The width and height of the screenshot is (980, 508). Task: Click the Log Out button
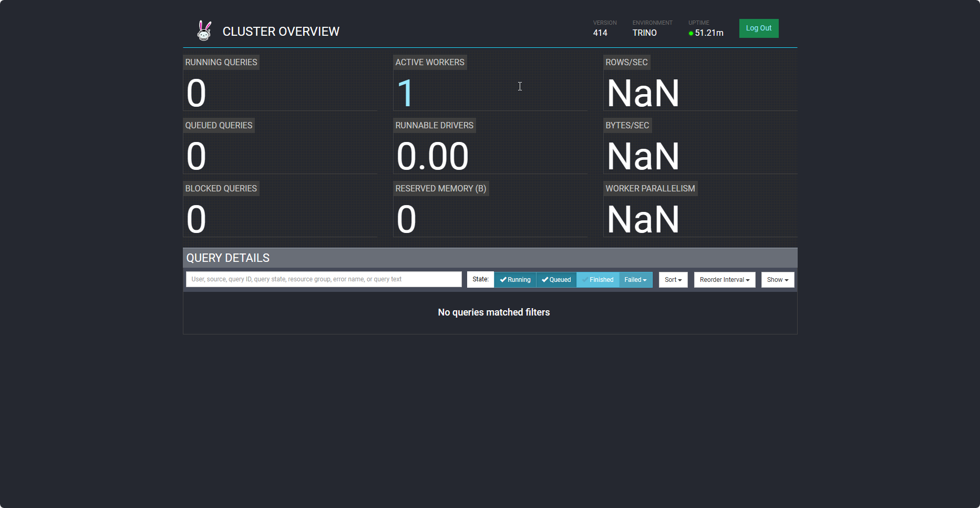[x=759, y=28]
